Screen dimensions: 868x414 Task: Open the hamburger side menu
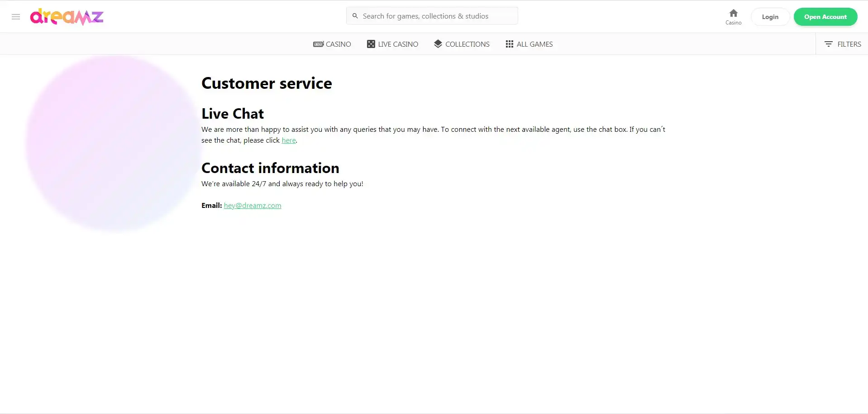16,17
